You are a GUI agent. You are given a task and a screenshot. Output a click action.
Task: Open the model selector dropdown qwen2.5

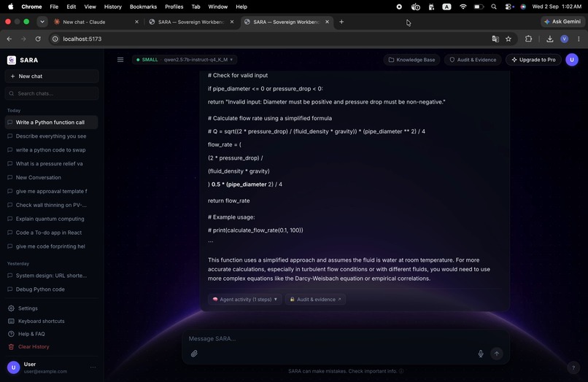coord(185,60)
